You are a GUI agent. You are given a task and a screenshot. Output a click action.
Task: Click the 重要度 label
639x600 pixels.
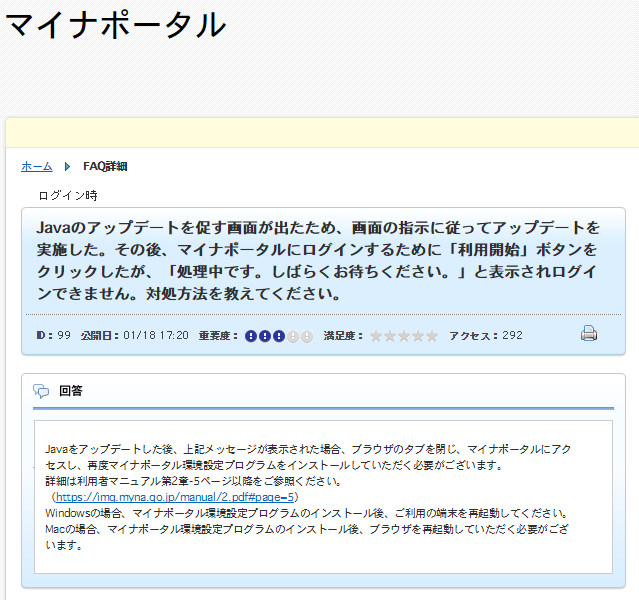(218, 335)
